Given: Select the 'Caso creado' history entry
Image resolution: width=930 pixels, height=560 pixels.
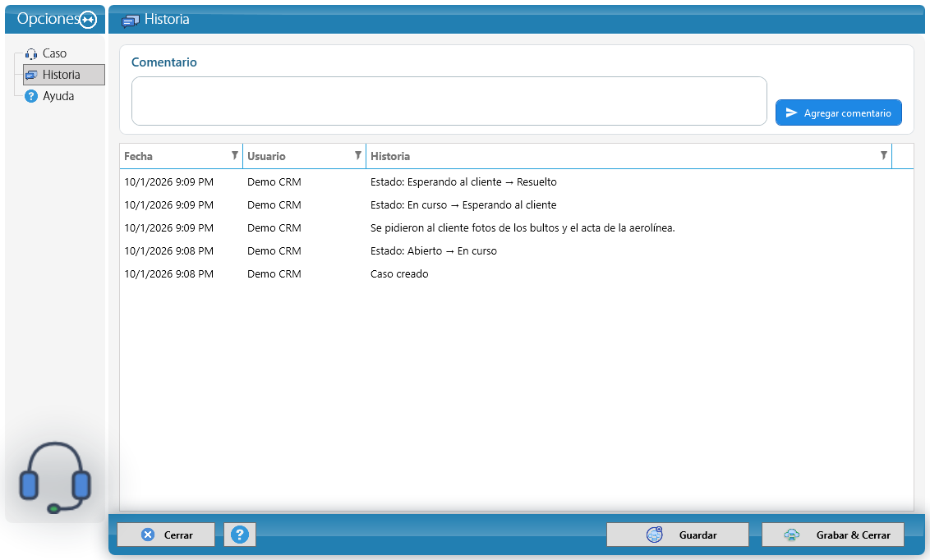Looking at the screenshot, I should pyautogui.click(x=516, y=274).
